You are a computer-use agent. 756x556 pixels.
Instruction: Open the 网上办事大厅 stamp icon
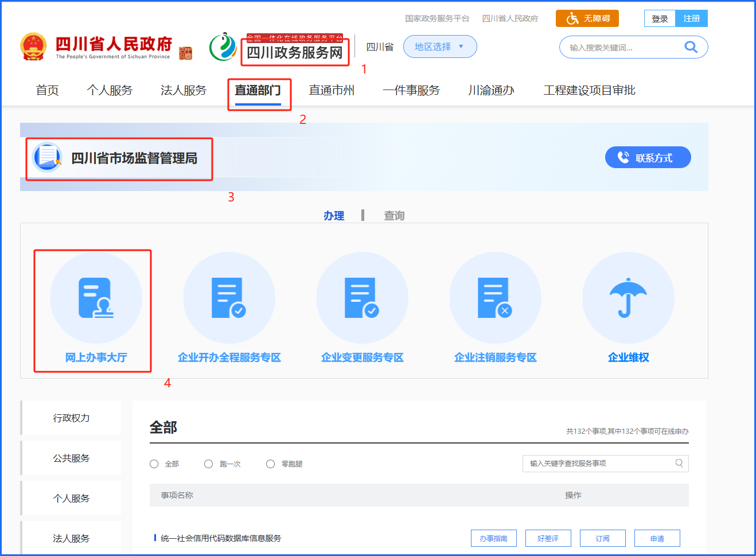point(96,298)
